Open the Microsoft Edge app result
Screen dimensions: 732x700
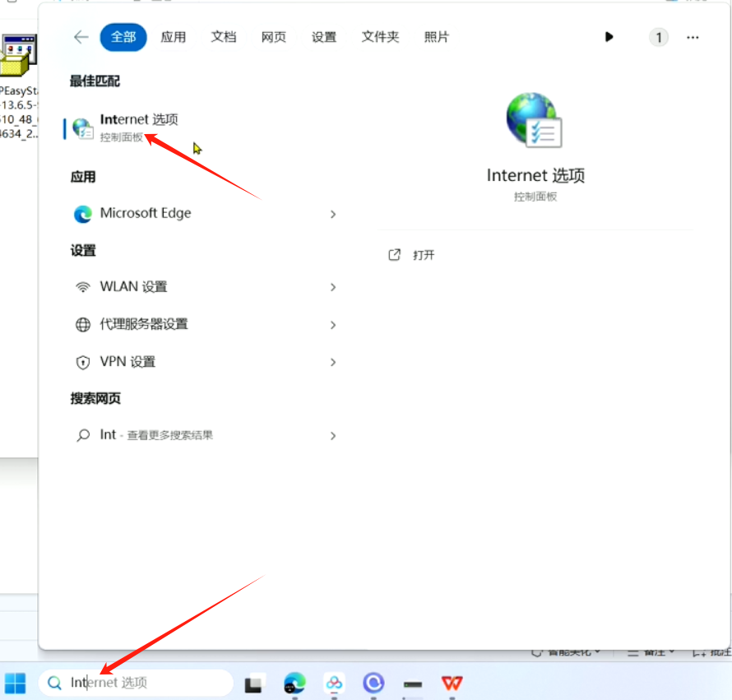pos(202,213)
